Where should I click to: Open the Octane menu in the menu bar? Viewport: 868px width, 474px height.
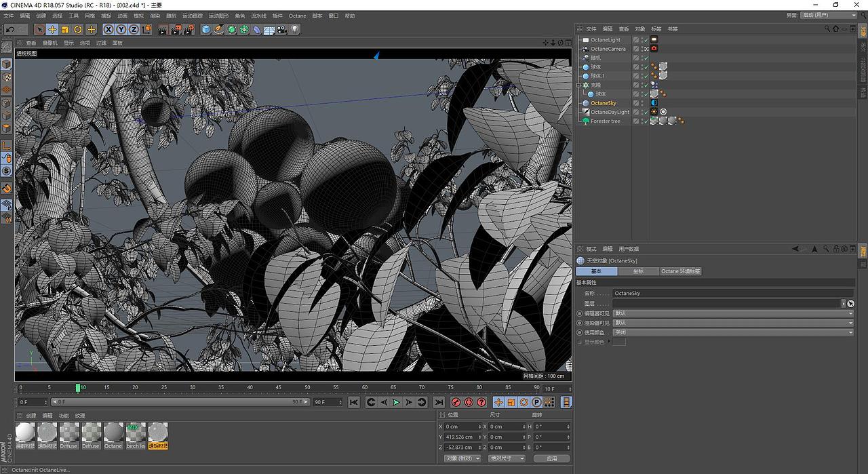pyautogui.click(x=297, y=15)
